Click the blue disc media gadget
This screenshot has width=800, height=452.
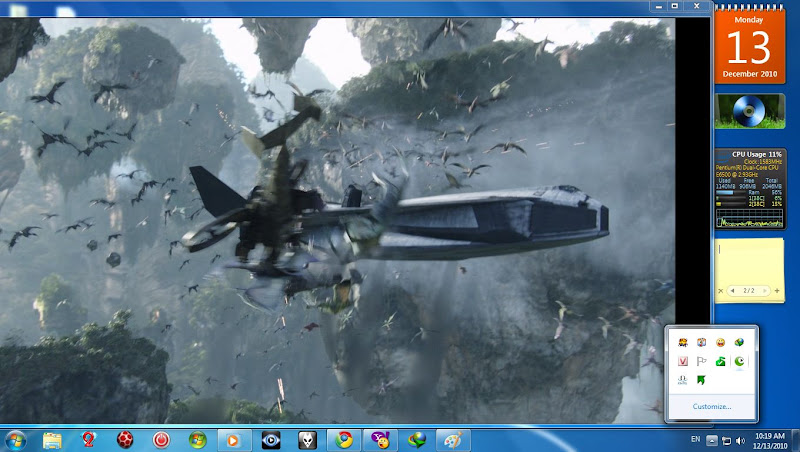coord(750,111)
